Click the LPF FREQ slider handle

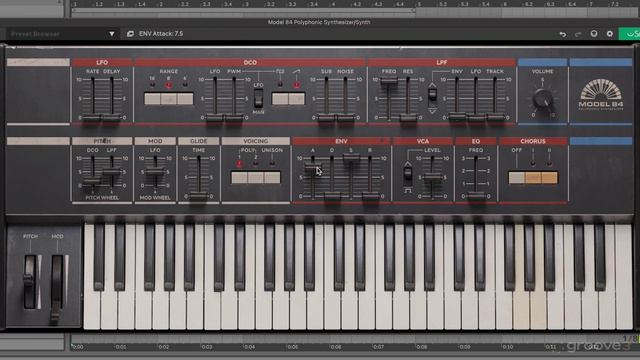coord(389,81)
